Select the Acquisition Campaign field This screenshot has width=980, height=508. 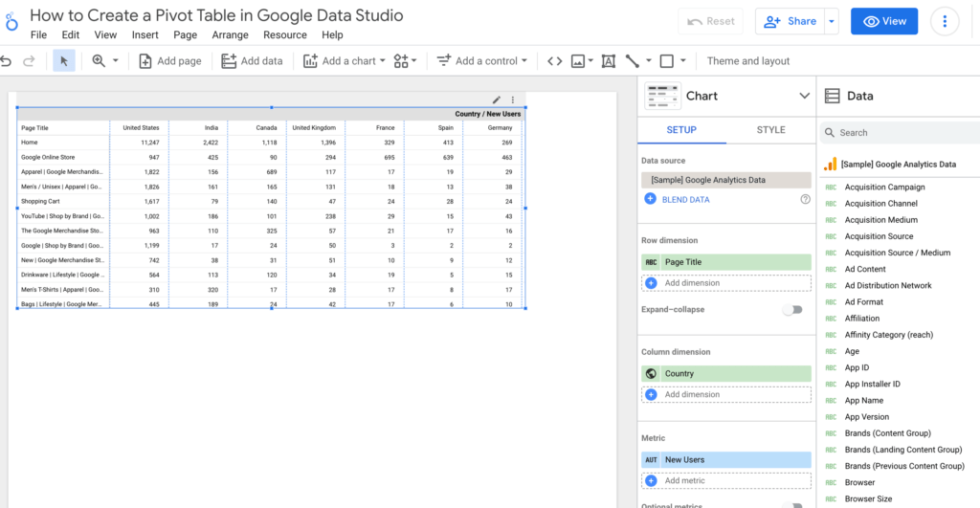click(884, 188)
